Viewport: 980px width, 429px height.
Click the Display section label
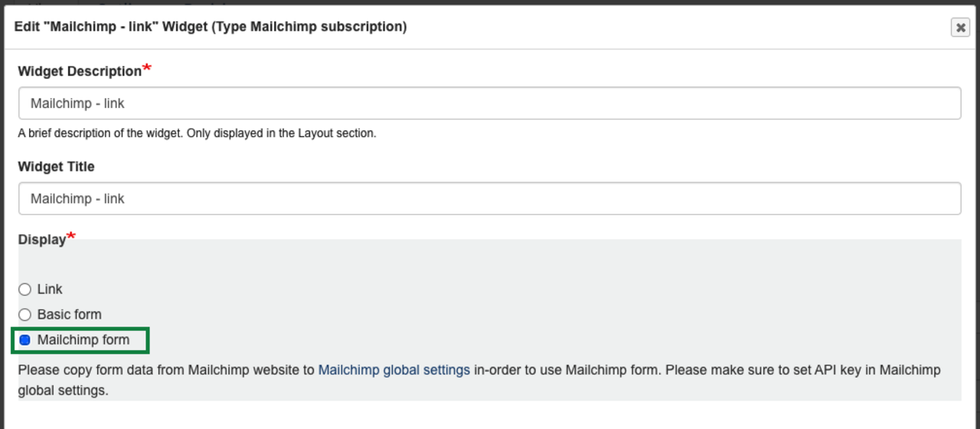pyautogui.click(x=42, y=240)
